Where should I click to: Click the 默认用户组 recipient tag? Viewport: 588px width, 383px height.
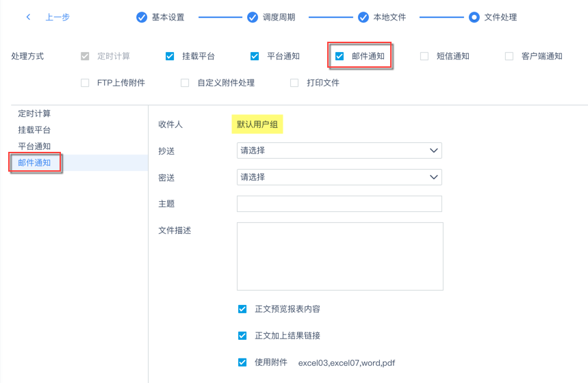coord(257,124)
